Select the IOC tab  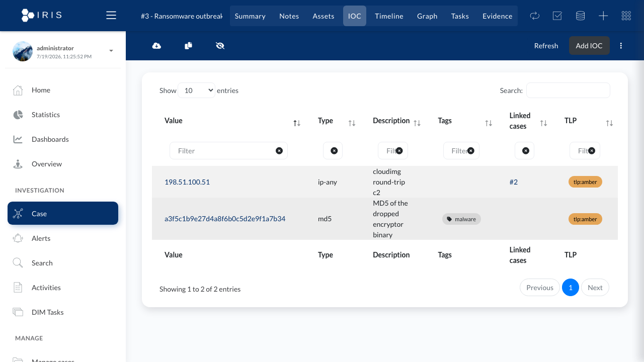(x=355, y=16)
